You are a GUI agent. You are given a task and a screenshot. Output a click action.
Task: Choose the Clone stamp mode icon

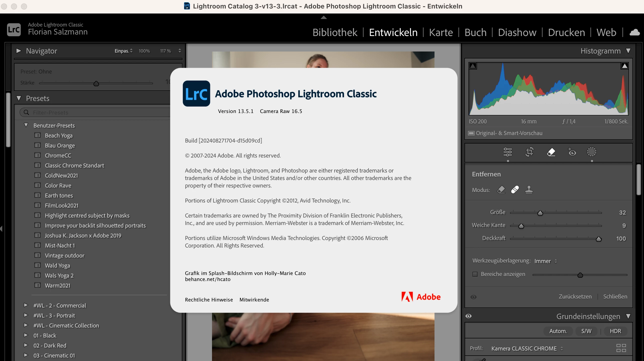coord(529,190)
